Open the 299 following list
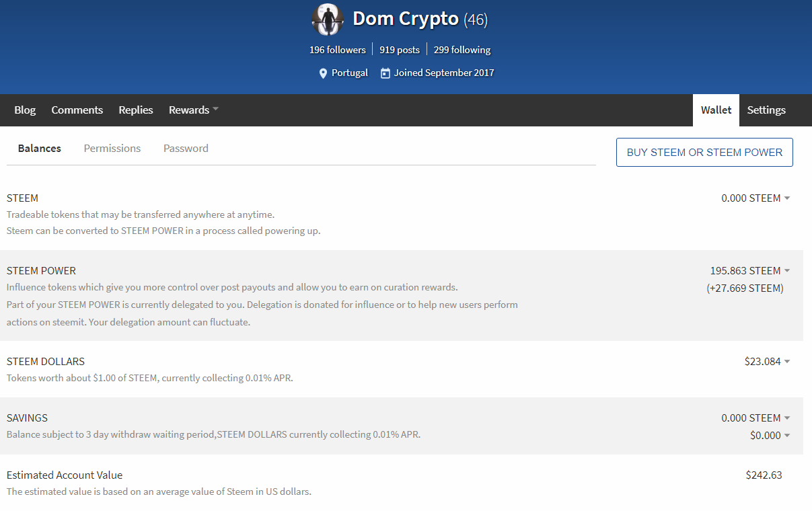The height and width of the screenshot is (511, 812). [x=462, y=50]
